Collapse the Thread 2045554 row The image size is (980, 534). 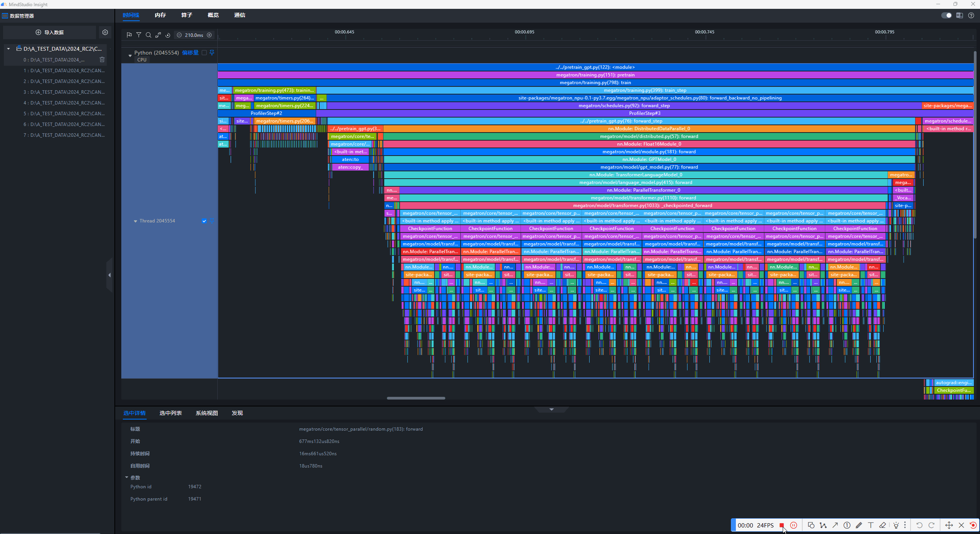pos(136,221)
